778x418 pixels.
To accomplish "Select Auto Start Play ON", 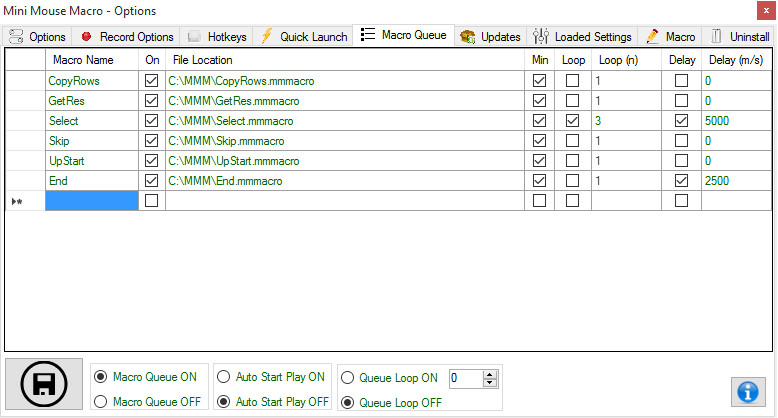I will 224,377.
